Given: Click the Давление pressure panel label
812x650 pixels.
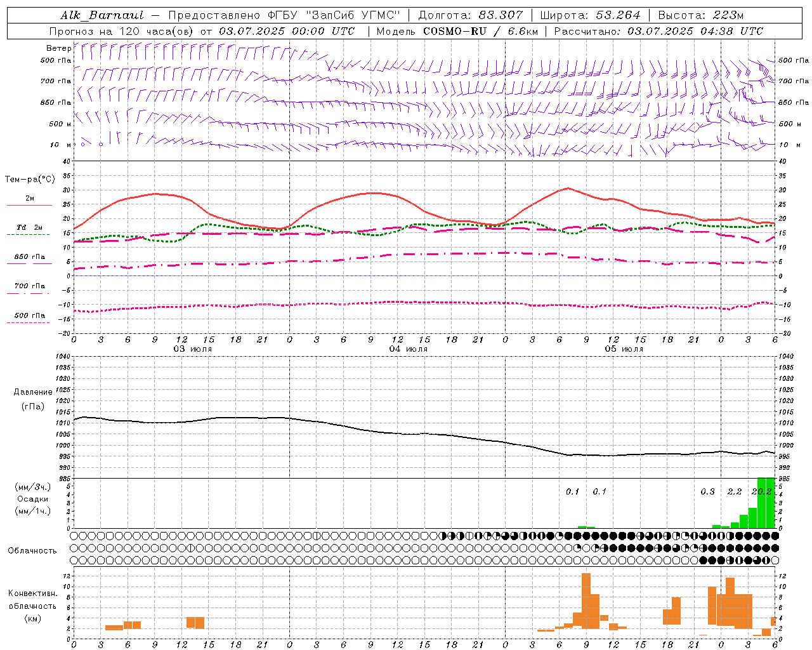Looking at the screenshot, I should [33, 392].
